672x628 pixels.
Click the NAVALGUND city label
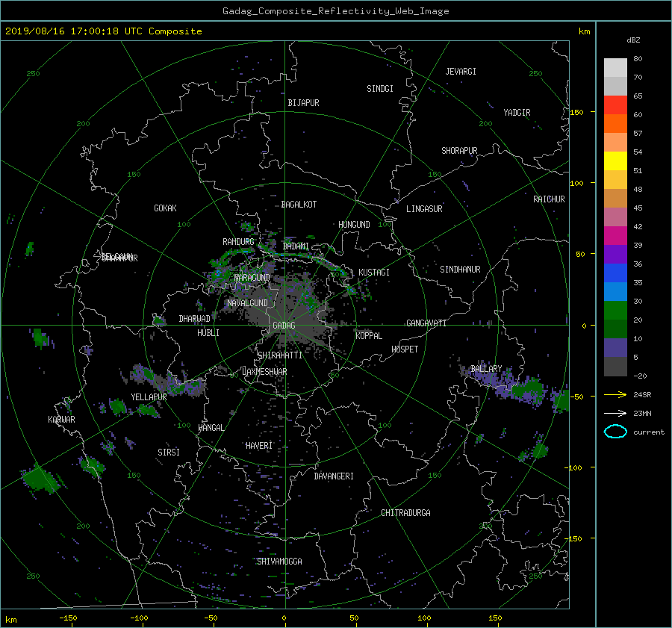(x=247, y=302)
